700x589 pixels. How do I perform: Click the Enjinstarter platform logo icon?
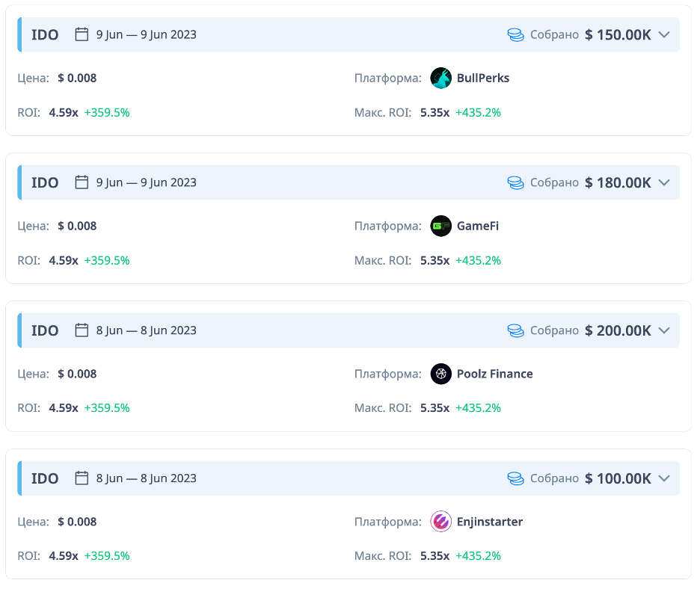coord(441,522)
